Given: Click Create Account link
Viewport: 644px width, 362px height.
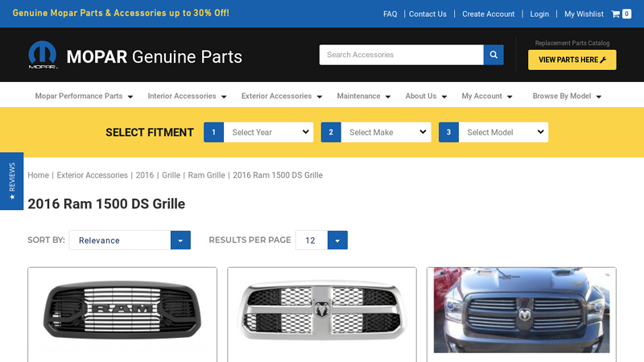Looking at the screenshot, I should click(x=489, y=14).
